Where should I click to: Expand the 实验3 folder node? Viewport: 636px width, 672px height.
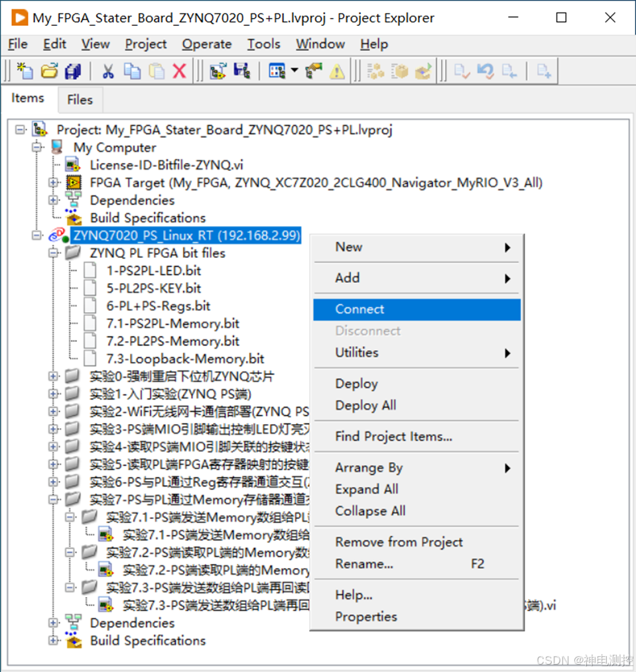(53, 429)
